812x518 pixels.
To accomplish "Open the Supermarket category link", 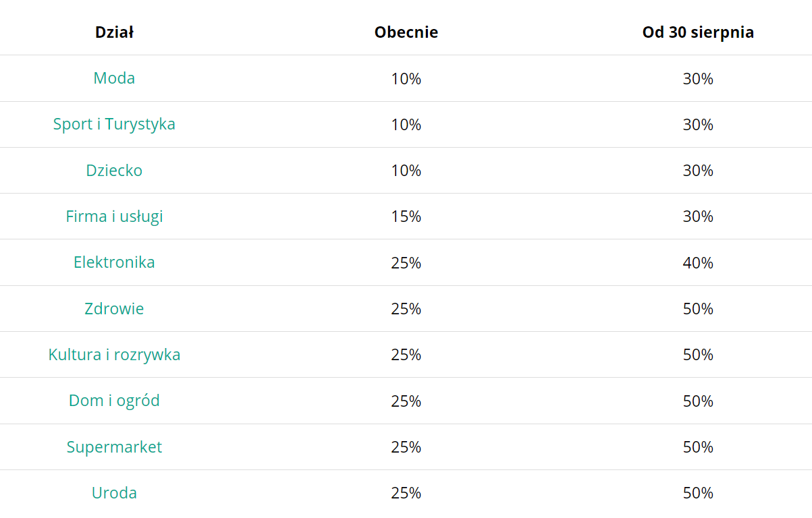I will [114, 447].
